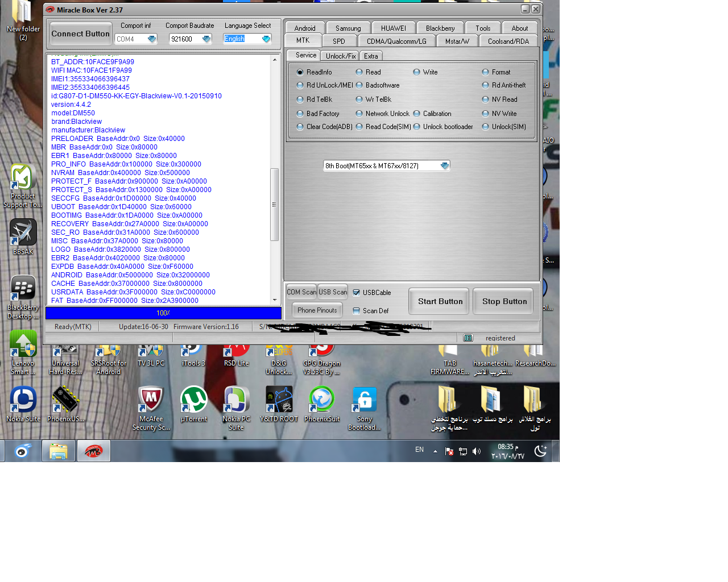This screenshot has width=728, height=582.
Task: Click Internet Explorer icon in taskbar
Action: pyautogui.click(x=22, y=451)
